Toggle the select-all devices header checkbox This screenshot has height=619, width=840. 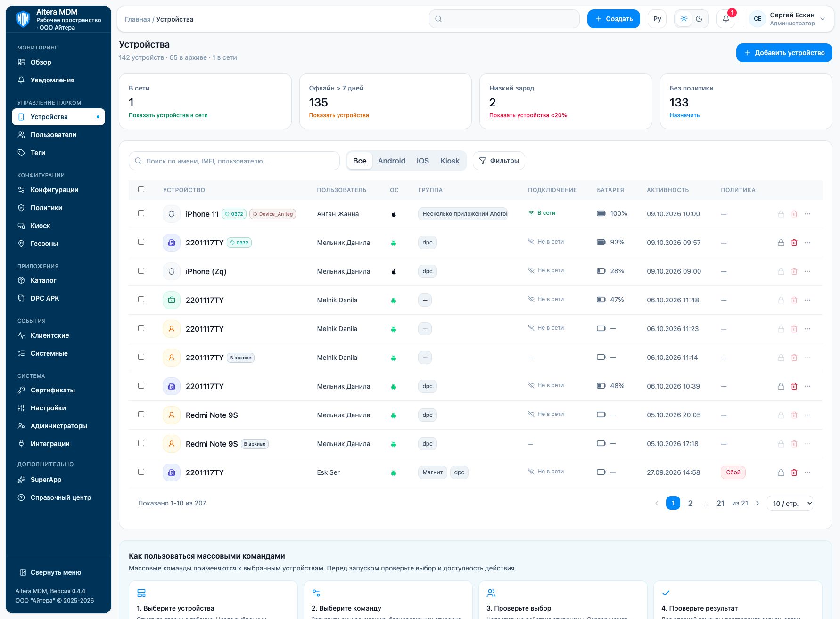(x=141, y=189)
